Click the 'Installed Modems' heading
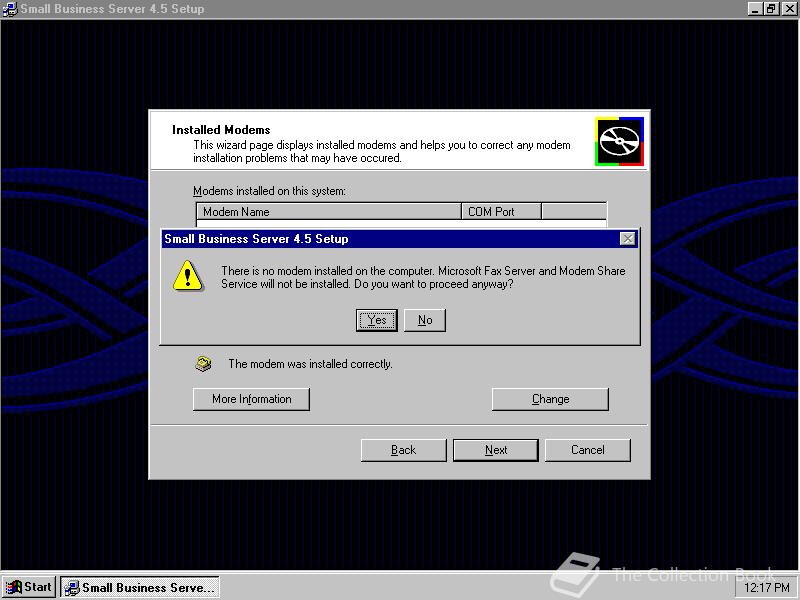The width and height of the screenshot is (800, 600). [x=221, y=130]
